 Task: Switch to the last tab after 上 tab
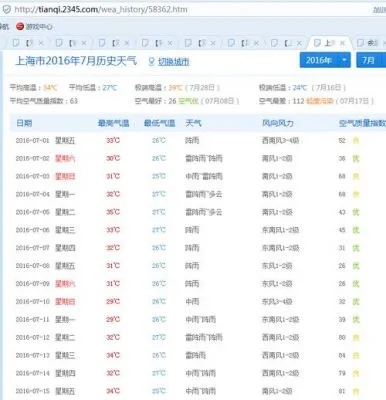pyautogui.click(x=371, y=43)
